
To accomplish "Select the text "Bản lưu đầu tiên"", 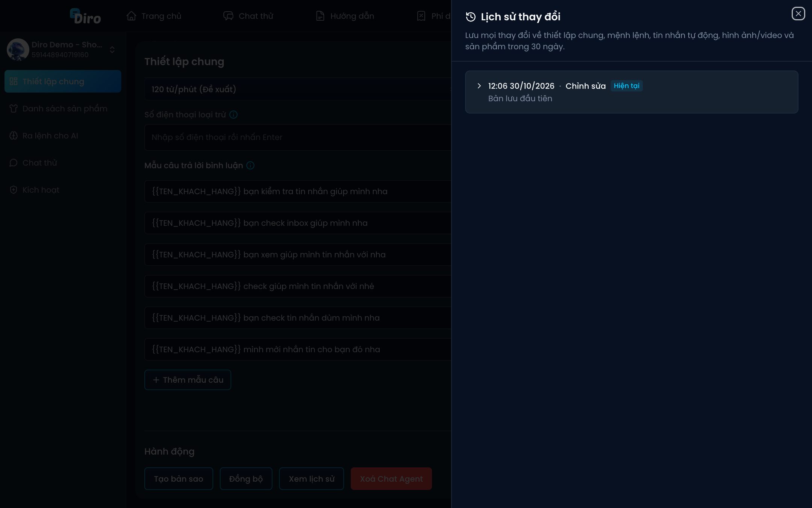I will click(x=520, y=99).
